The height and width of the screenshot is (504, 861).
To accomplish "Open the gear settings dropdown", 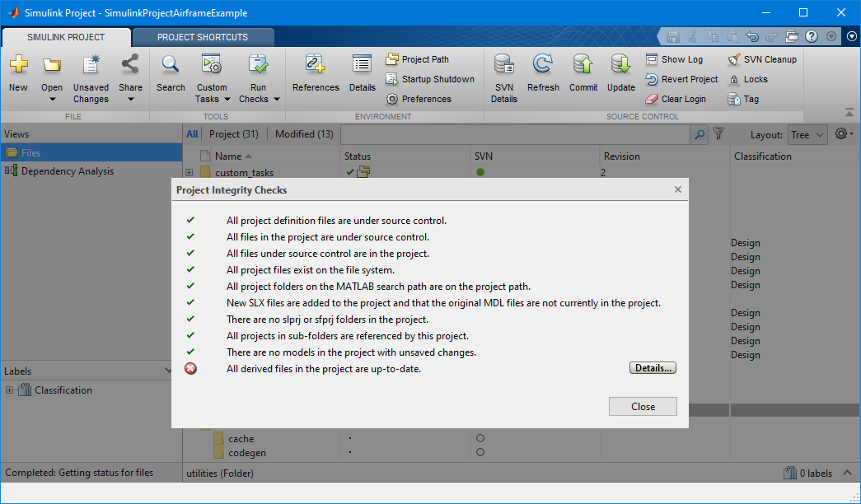I will (x=844, y=134).
